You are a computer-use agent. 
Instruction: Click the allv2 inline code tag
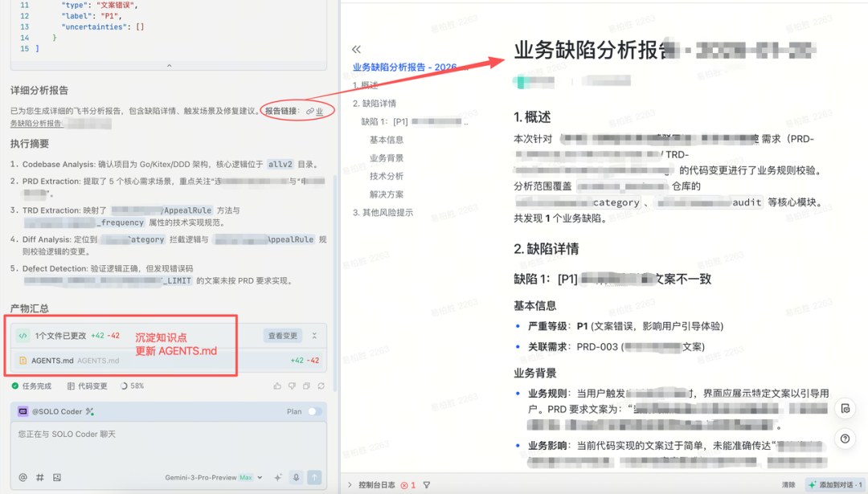coord(280,165)
